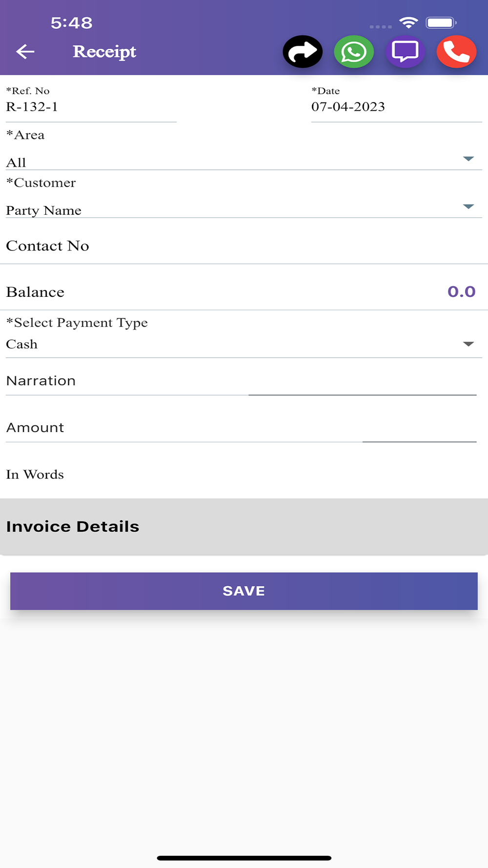Image resolution: width=488 pixels, height=868 pixels.
Task: Open the green WhatsApp icon
Action: (354, 52)
